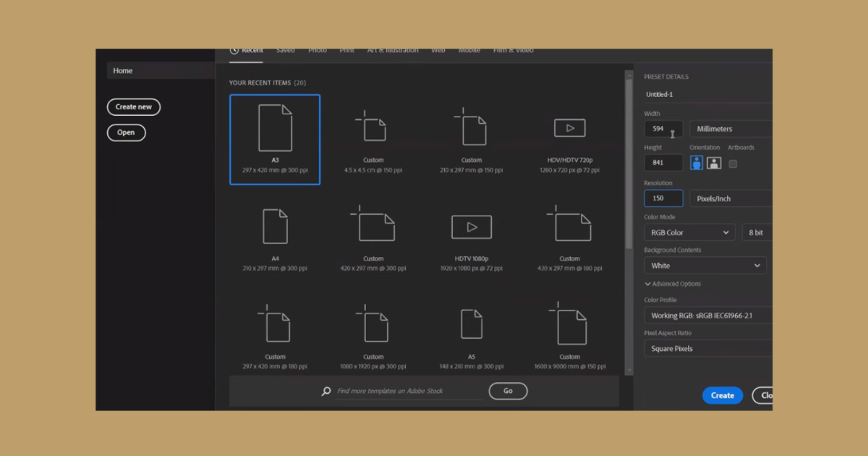Open the RGB Color mode dropdown
This screenshot has width=868, height=456.
pos(689,232)
